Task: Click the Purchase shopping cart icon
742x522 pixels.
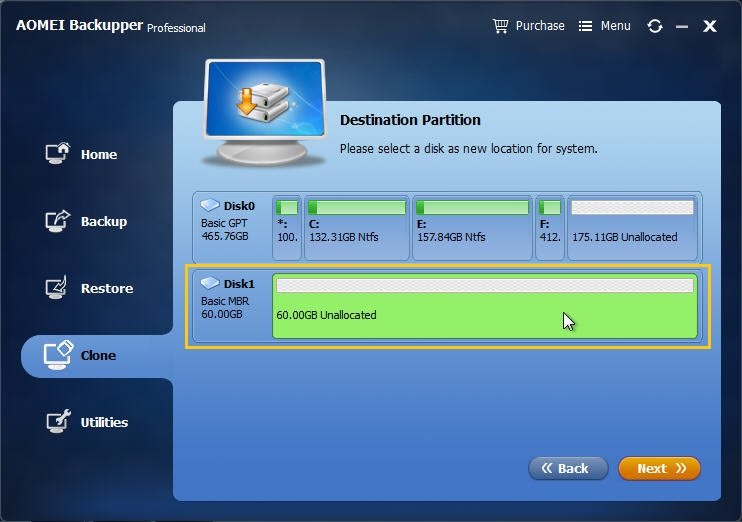Action: coord(500,26)
